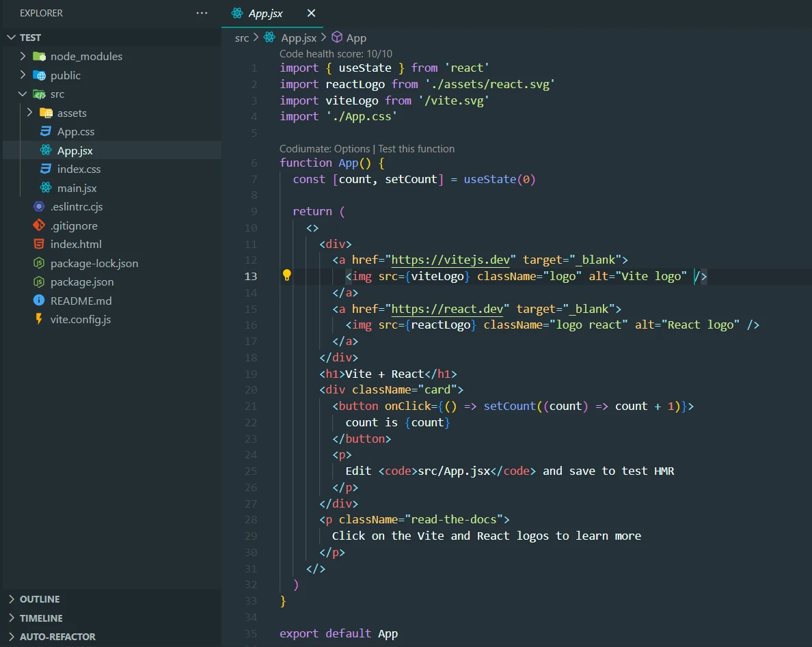Screen dimensions: 812x647
Task: Close the App.jsx tab
Action: (311, 14)
